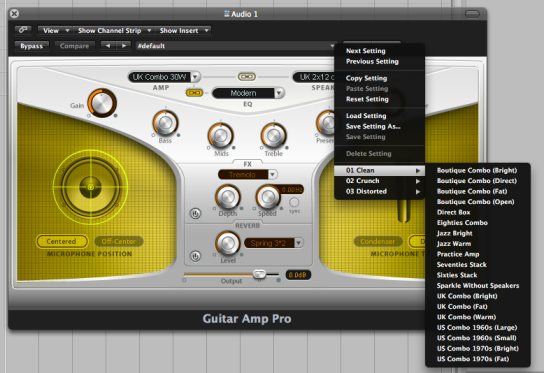
Task: Choose Copy Setting from the menu
Action: tap(366, 78)
